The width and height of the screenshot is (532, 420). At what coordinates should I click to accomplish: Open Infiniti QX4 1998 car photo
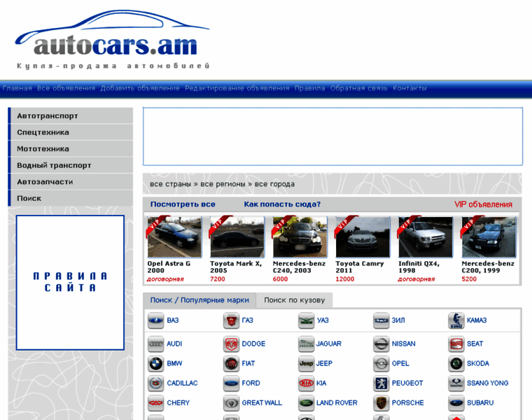(426, 237)
